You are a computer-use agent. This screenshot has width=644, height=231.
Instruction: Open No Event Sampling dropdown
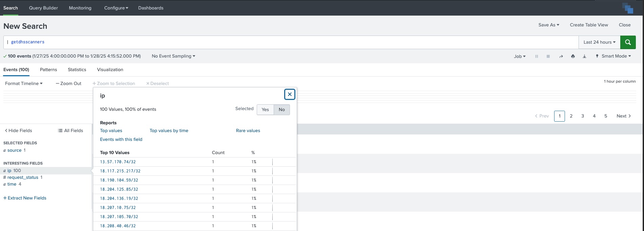[173, 56]
